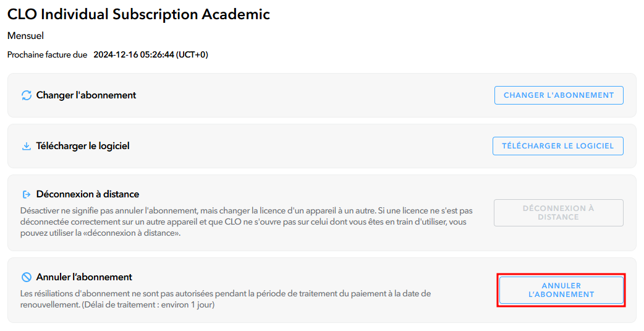Image resolution: width=644 pixels, height=331 pixels.
Task: Click the CLO Individual Subscription Academic title
Action: coord(139,14)
